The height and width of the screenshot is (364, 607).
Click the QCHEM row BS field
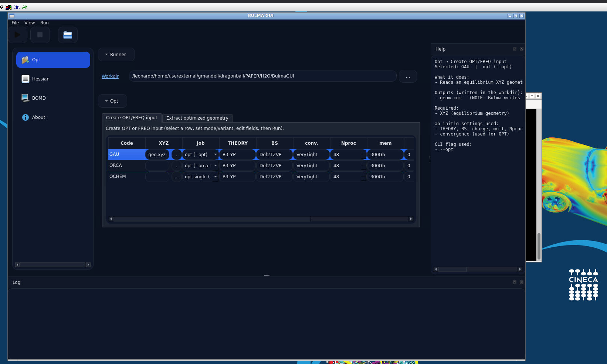tap(274, 177)
